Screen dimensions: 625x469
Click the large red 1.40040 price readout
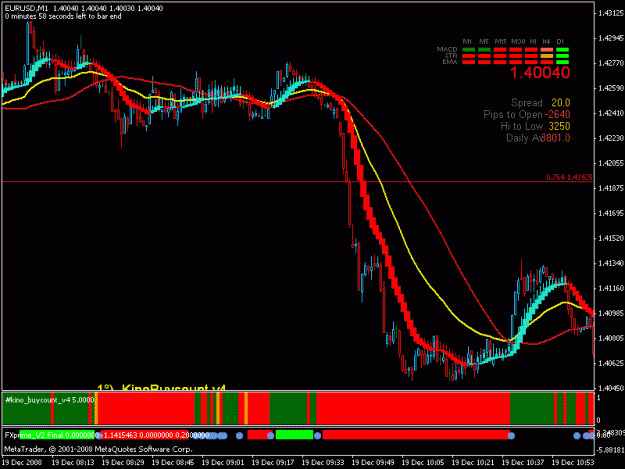(540, 73)
